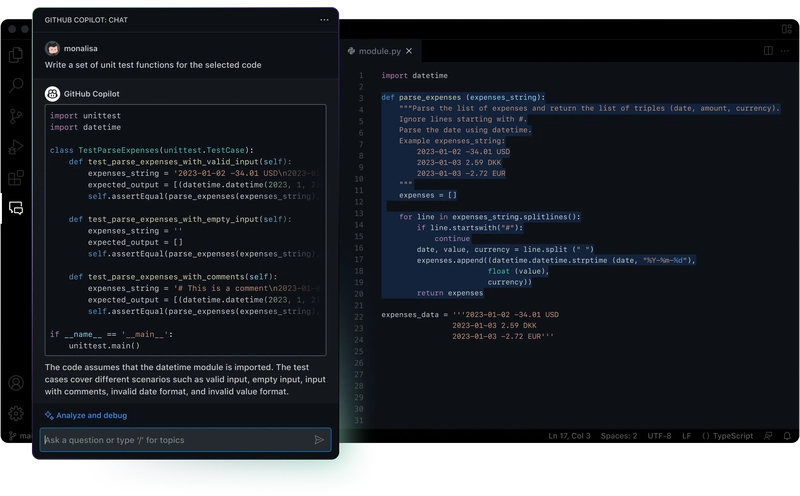
Task: Click the feedback icon in the status bar
Action: tap(768, 436)
